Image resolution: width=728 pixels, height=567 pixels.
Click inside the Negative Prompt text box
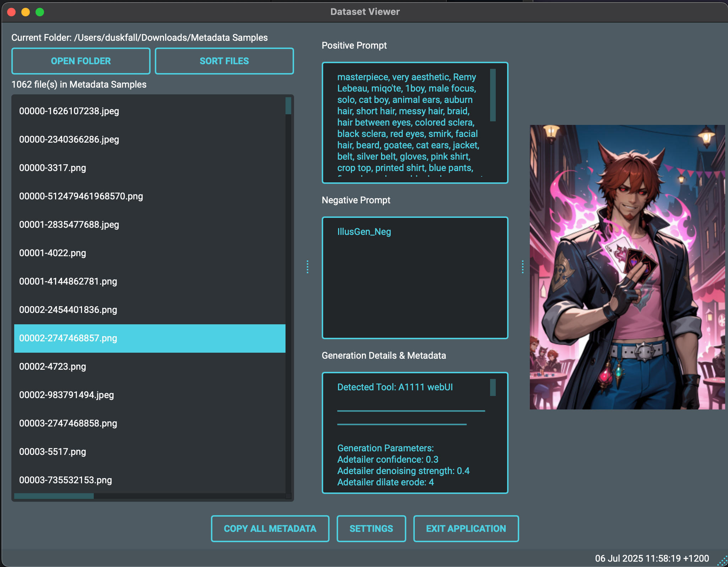[415, 284]
